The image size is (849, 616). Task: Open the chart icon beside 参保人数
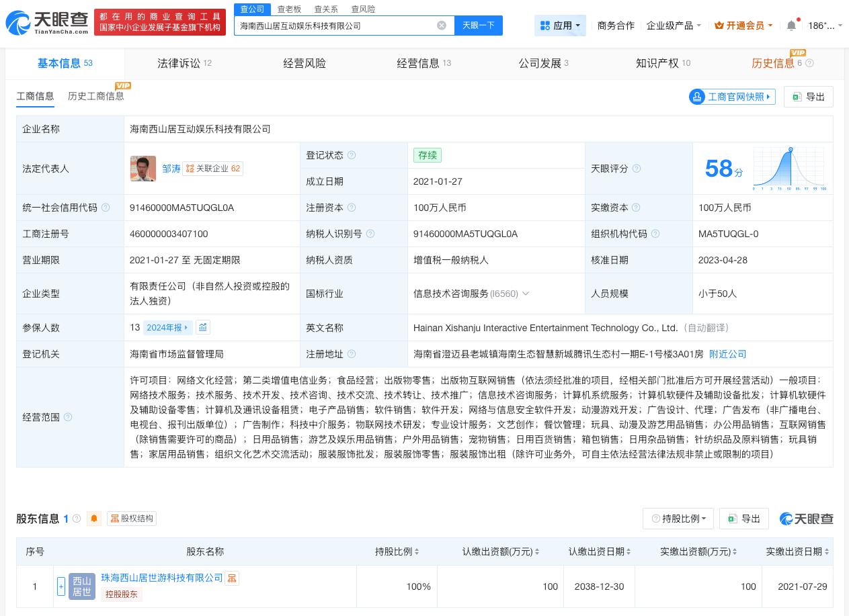[203, 327]
